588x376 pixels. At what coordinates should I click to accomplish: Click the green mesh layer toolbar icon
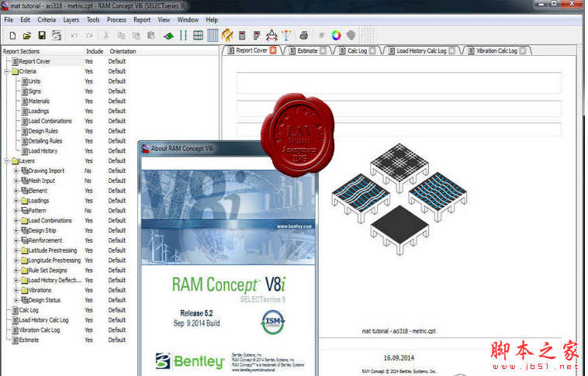(x=169, y=35)
